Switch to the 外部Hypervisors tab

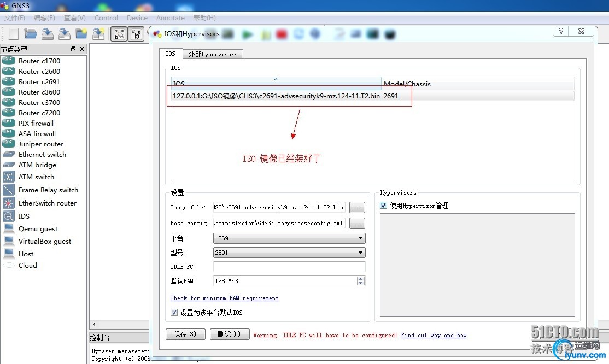coord(213,55)
